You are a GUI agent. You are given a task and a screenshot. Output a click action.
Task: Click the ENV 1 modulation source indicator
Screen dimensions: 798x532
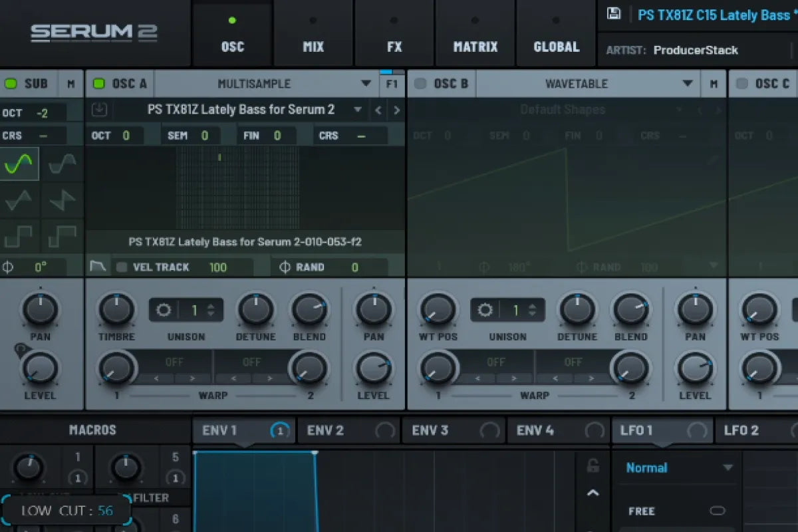pyautogui.click(x=280, y=431)
